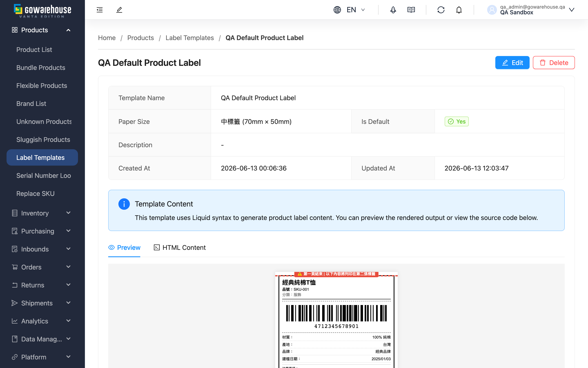Click the HTML Content code icon
The width and height of the screenshot is (588, 368).
click(157, 248)
